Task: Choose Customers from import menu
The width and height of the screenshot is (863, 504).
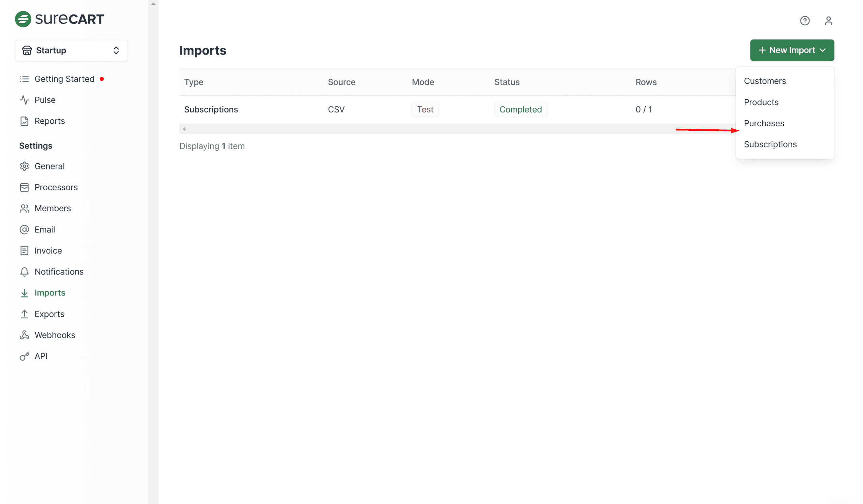Action: pos(764,81)
